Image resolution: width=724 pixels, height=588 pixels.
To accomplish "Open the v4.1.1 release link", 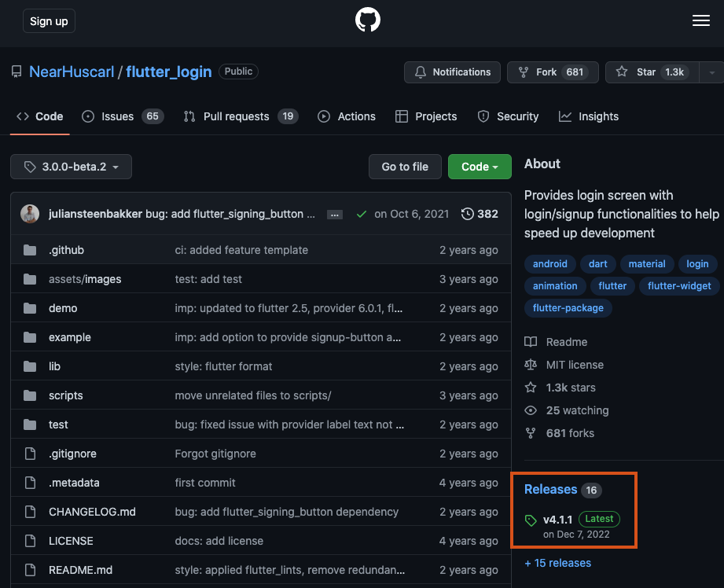I will (x=557, y=520).
